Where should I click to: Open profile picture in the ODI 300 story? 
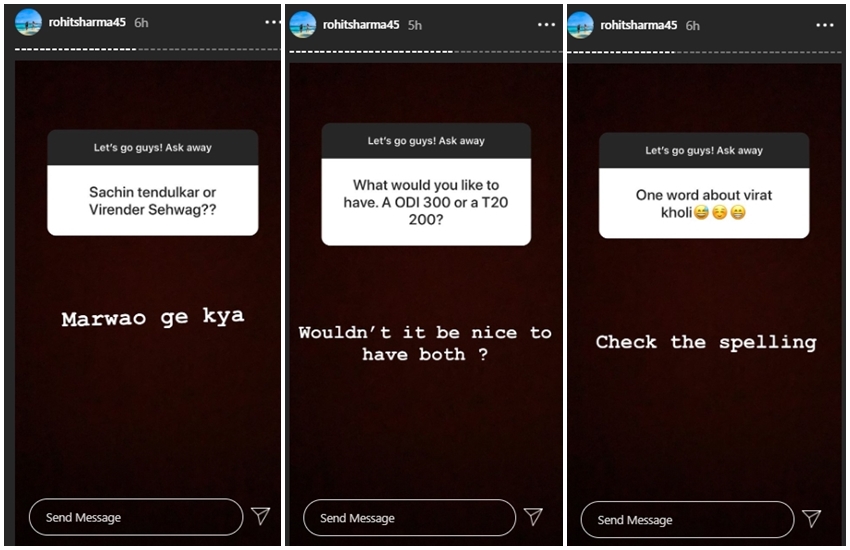(x=302, y=24)
